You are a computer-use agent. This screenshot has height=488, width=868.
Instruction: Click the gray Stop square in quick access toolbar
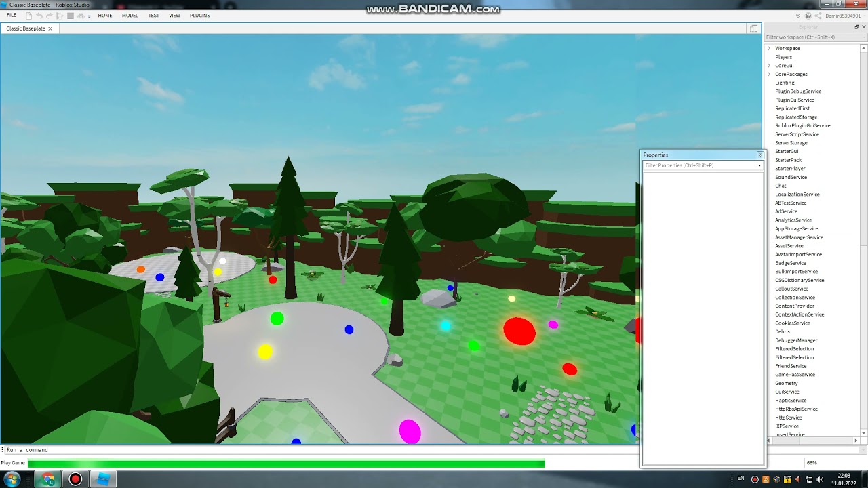tap(71, 16)
